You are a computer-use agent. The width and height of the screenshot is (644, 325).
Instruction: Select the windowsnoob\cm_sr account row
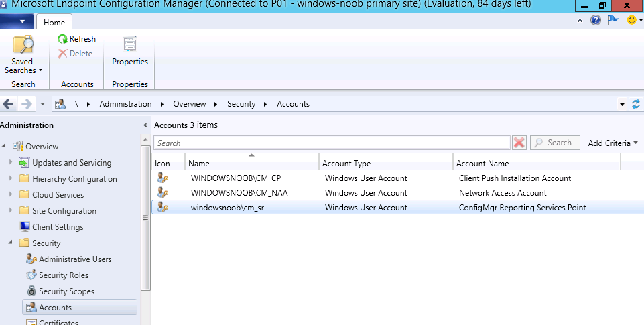[397, 208]
